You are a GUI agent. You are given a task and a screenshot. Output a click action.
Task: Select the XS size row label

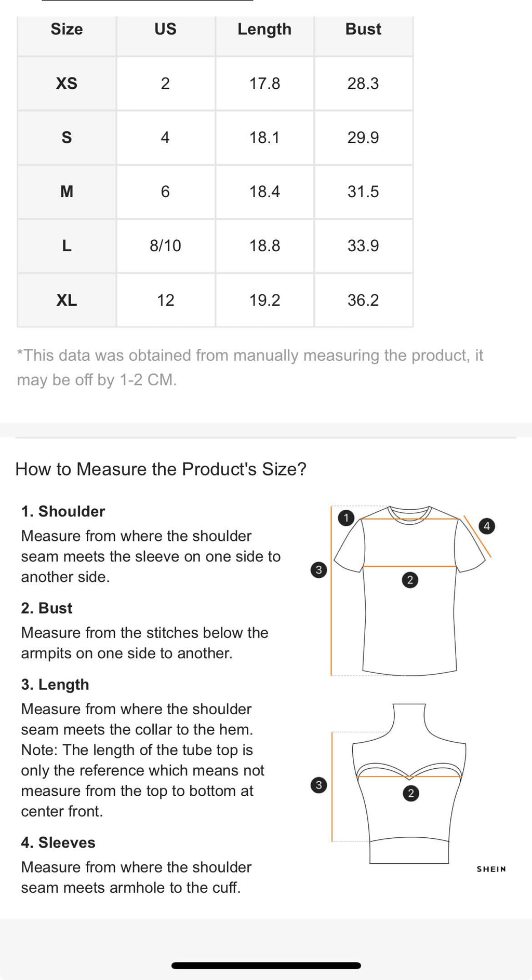click(66, 84)
